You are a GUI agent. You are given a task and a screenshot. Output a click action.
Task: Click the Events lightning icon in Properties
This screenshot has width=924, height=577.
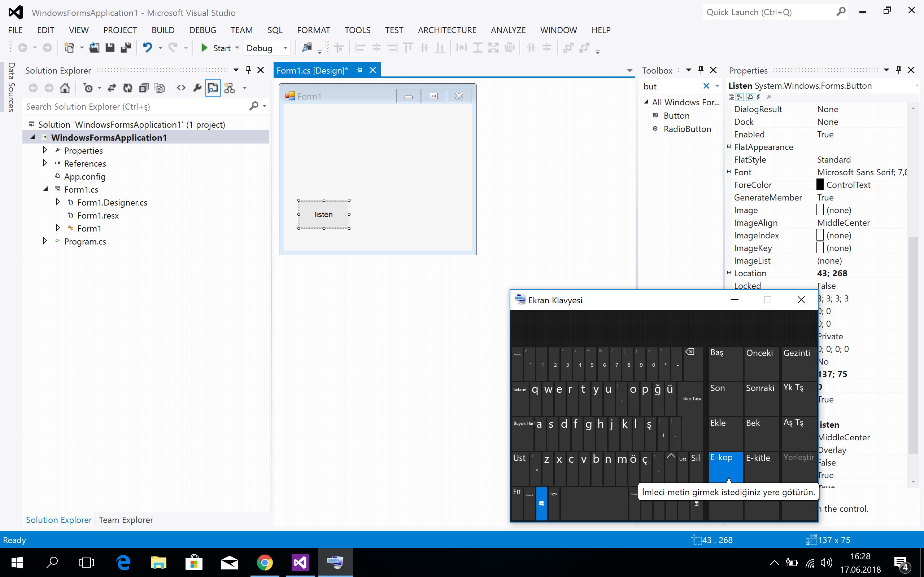point(759,97)
